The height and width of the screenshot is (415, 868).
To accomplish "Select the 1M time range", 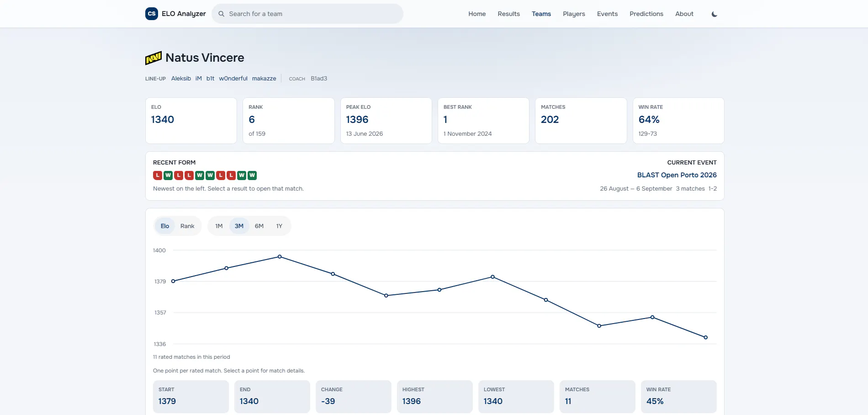I will [219, 226].
